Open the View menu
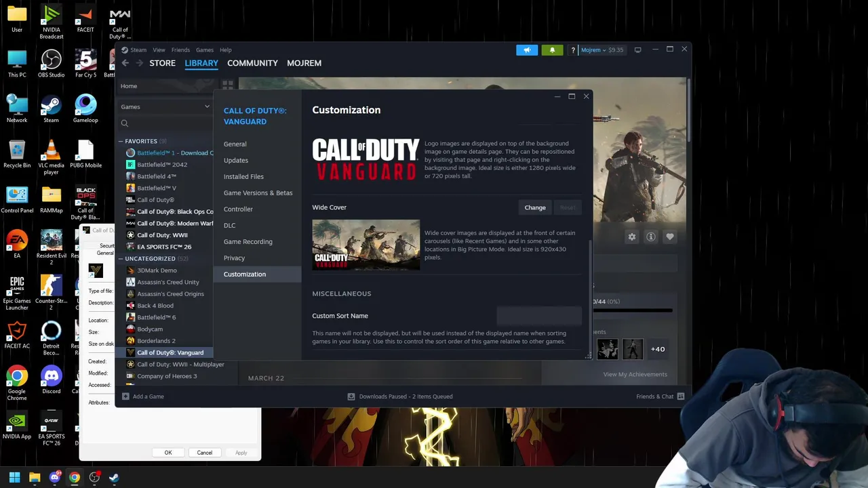 pyautogui.click(x=159, y=50)
